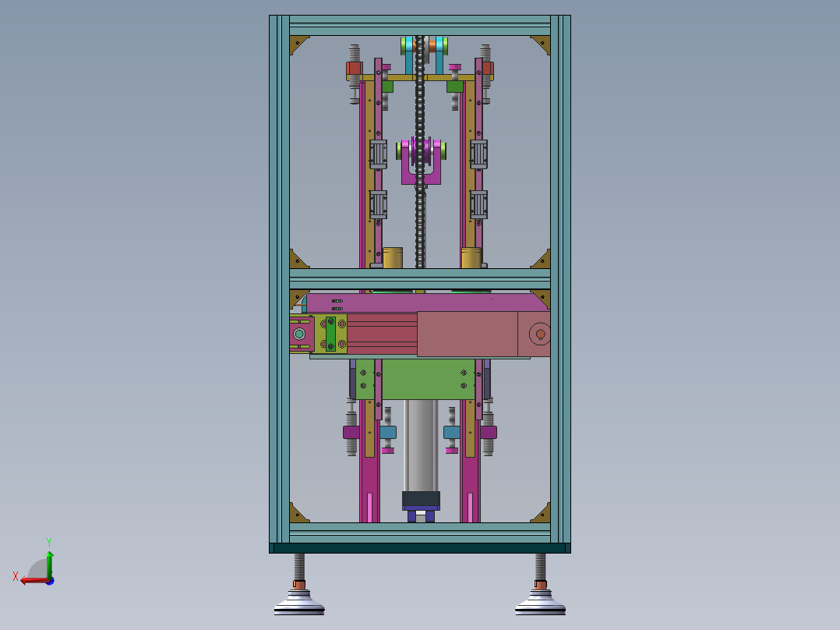Select the magenta mid-chain sprocket bracket
840x630 pixels.
click(x=421, y=161)
